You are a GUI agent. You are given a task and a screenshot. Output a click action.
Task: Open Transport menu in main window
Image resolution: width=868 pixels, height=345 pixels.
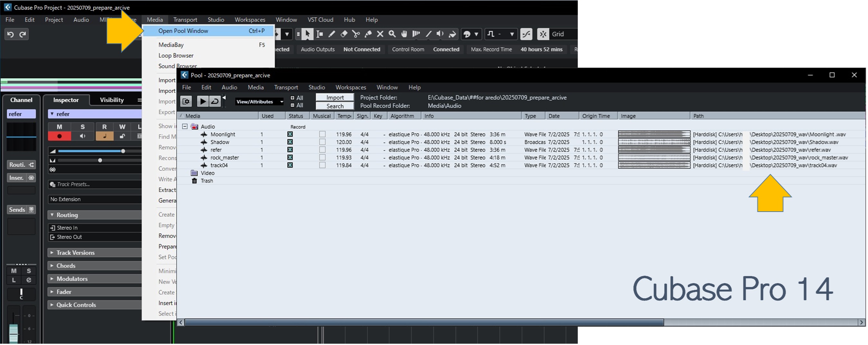pyautogui.click(x=185, y=20)
